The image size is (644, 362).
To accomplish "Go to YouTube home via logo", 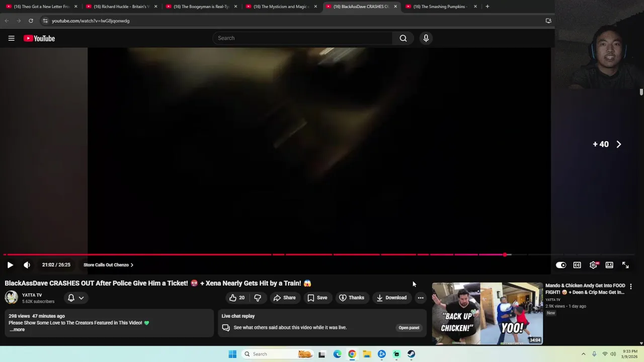I will (39, 38).
